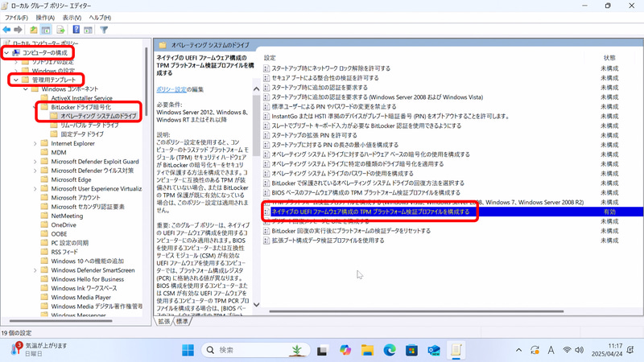Click the policy icon beside 拡張ブート構成データ検証プロファイルを使用する
Image resolution: width=644 pixels, height=362 pixels.
[x=266, y=240]
